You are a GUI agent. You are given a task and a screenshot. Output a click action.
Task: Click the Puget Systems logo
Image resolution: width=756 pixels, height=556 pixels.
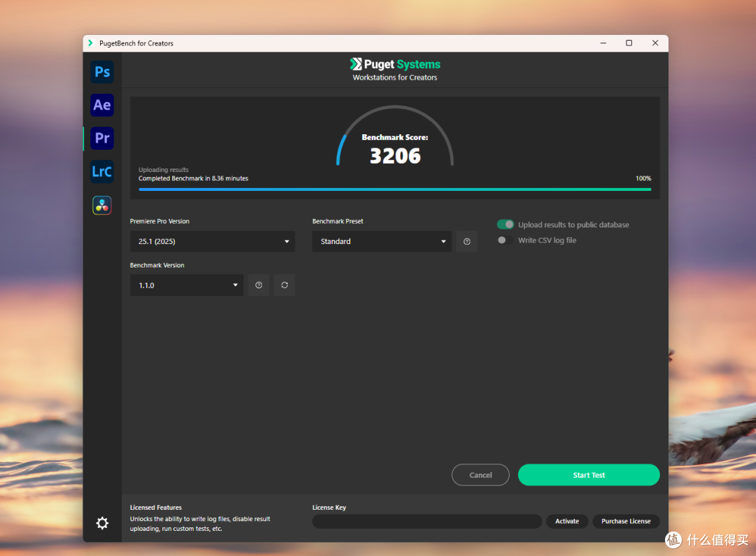tap(395, 64)
